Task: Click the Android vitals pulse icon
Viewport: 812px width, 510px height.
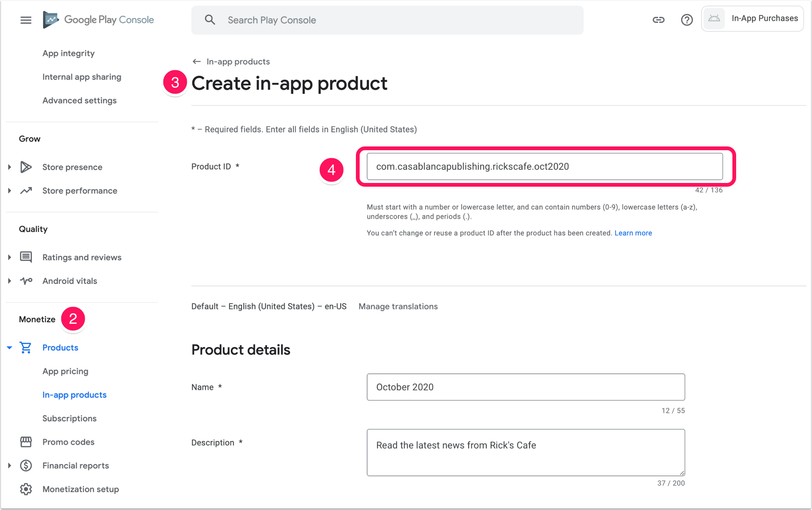Action: pos(26,281)
